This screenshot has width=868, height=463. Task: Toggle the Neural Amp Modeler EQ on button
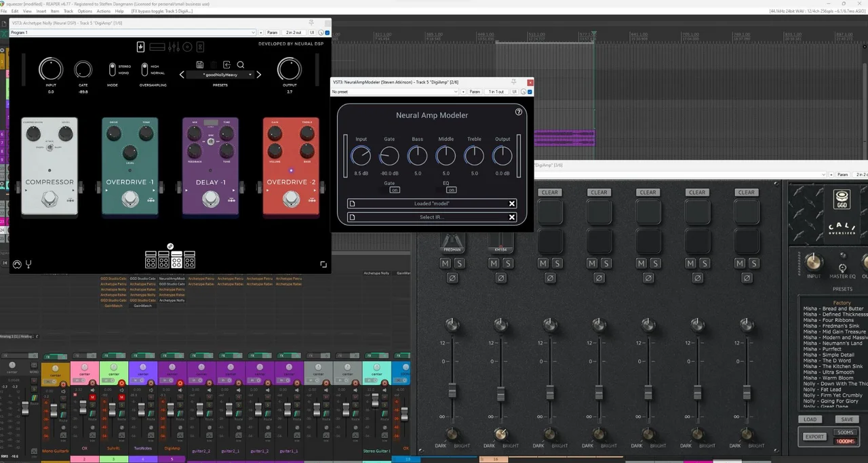click(x=451, y=190)
